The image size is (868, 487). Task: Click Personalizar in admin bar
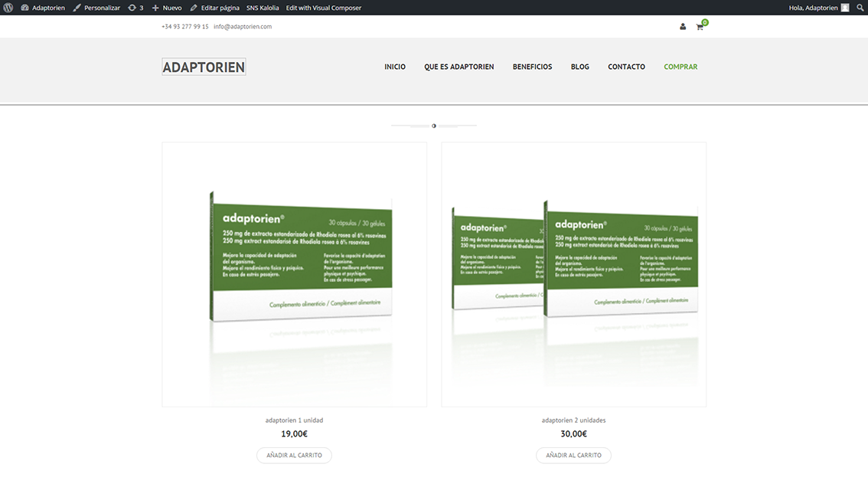[x=96, y=8]
